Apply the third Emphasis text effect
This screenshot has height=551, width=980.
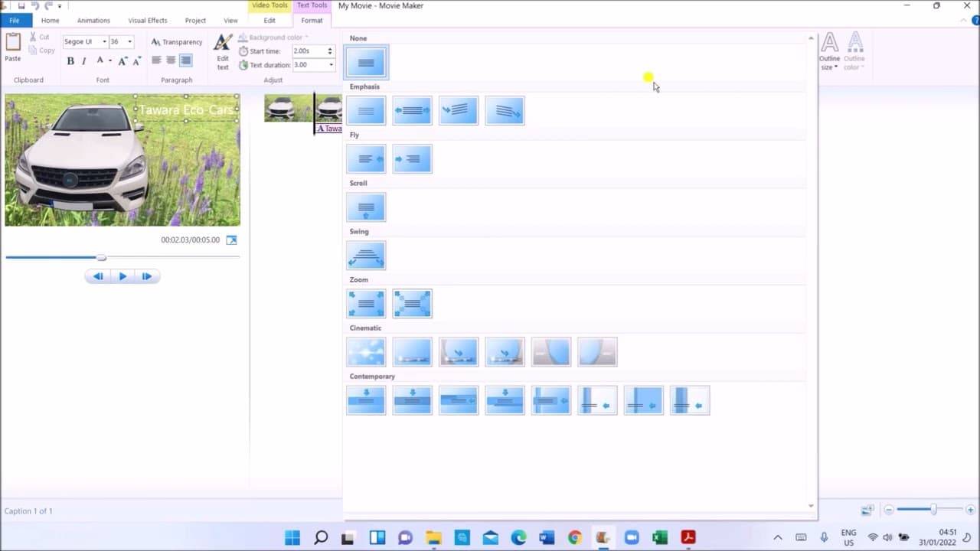[x=459, y=110]
